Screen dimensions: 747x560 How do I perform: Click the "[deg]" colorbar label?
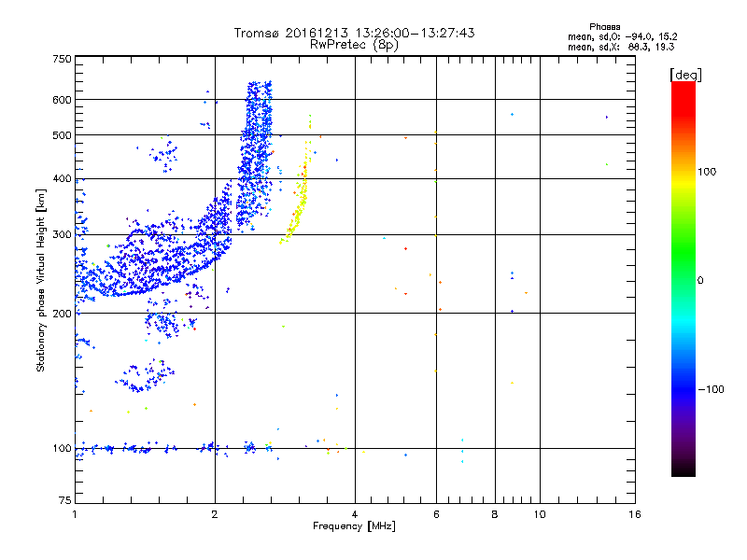tap(685, 76)
